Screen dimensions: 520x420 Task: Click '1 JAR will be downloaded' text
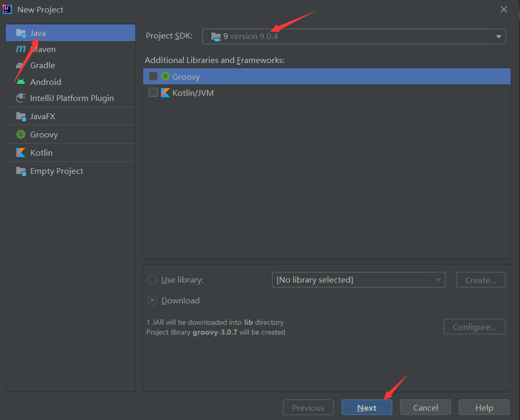[215, 322]
